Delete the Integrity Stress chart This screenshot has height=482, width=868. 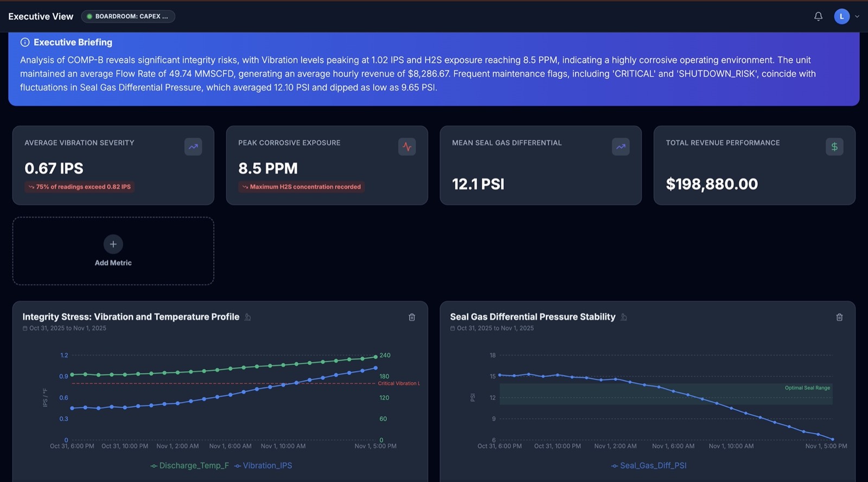click(412, 317)
